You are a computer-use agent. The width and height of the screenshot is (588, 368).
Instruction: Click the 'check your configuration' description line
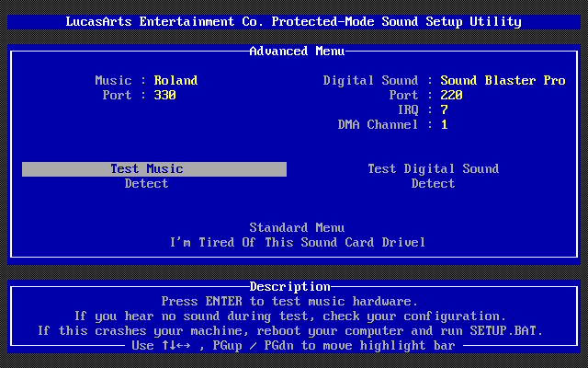click(x=290, y=316)
